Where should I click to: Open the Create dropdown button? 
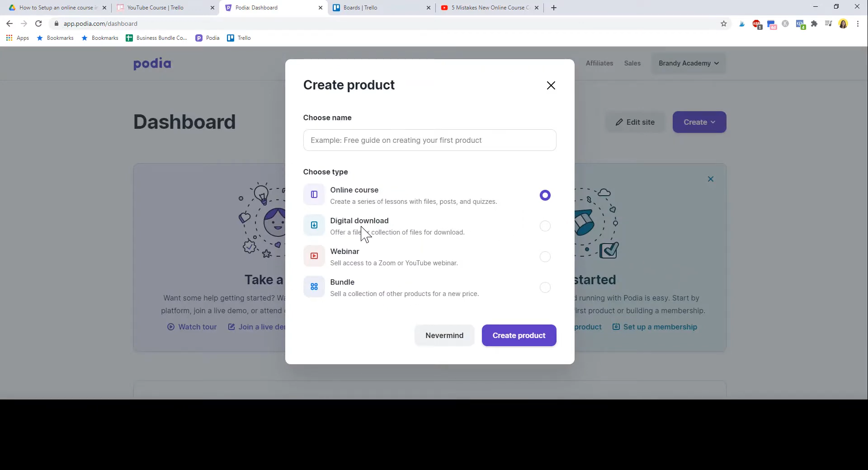click(x=699, y=122)
